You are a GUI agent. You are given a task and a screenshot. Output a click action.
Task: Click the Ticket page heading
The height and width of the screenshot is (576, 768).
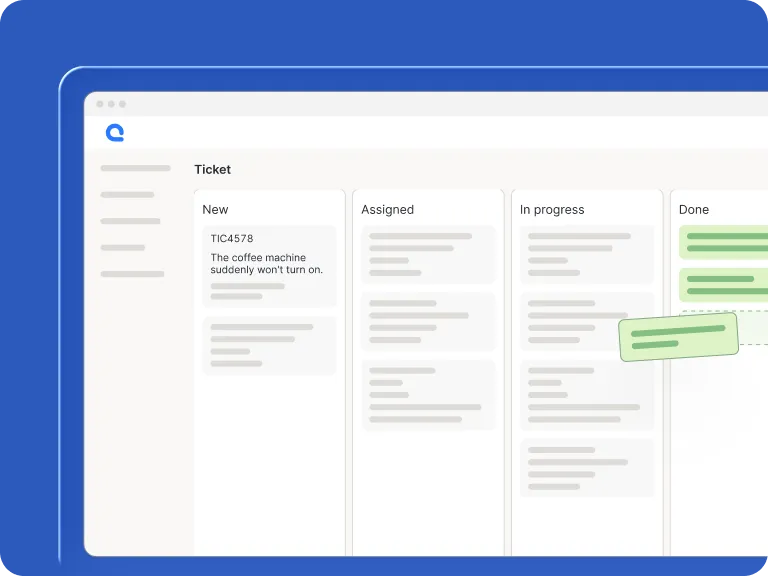click(x=212, y=170)
